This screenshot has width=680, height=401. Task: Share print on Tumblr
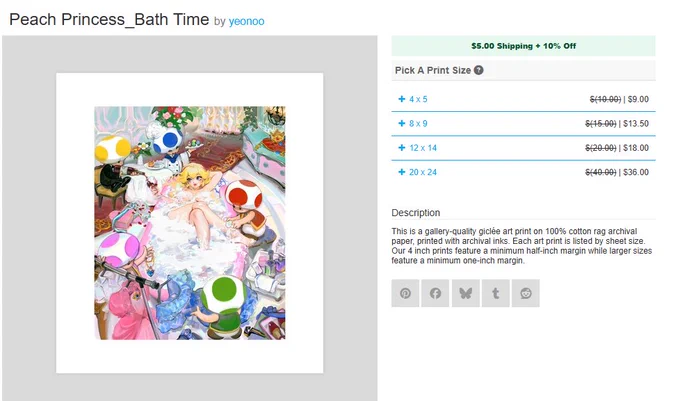click(x=495, y=293)
